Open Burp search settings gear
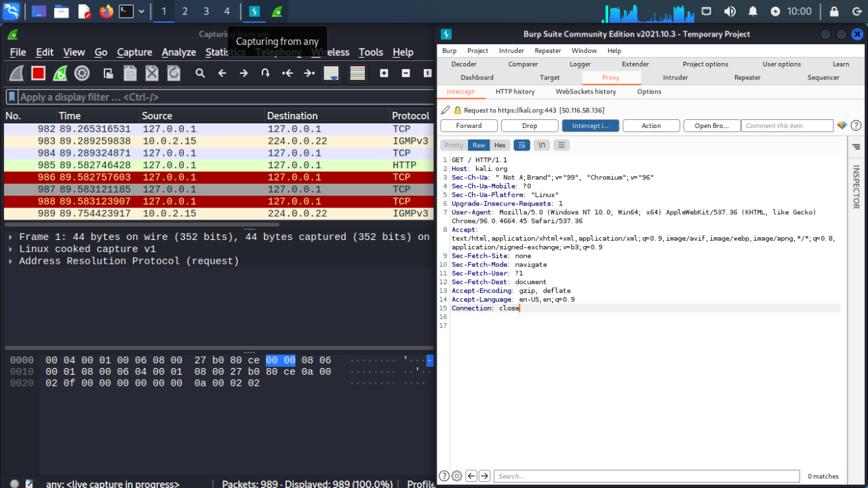868x488 pixels. click(457, 476)
